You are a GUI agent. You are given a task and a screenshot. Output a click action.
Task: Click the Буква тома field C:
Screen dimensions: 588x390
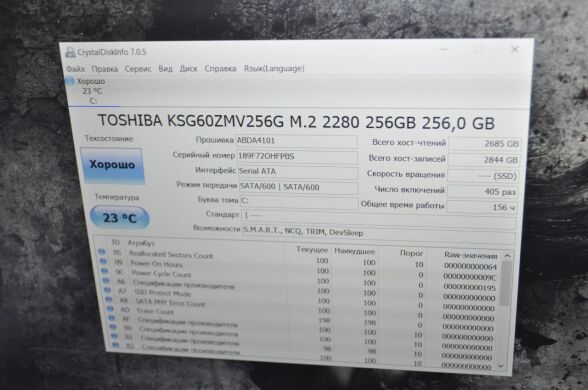point(299,201)
